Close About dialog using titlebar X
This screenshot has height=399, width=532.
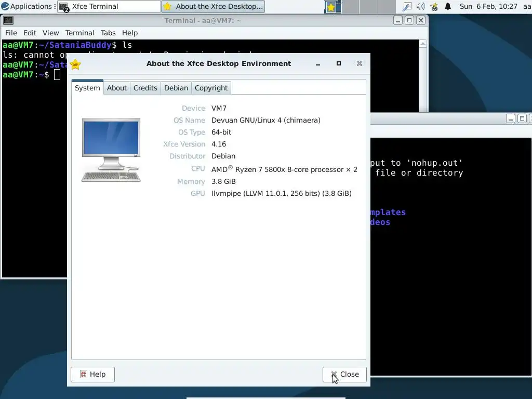point(360,63)
